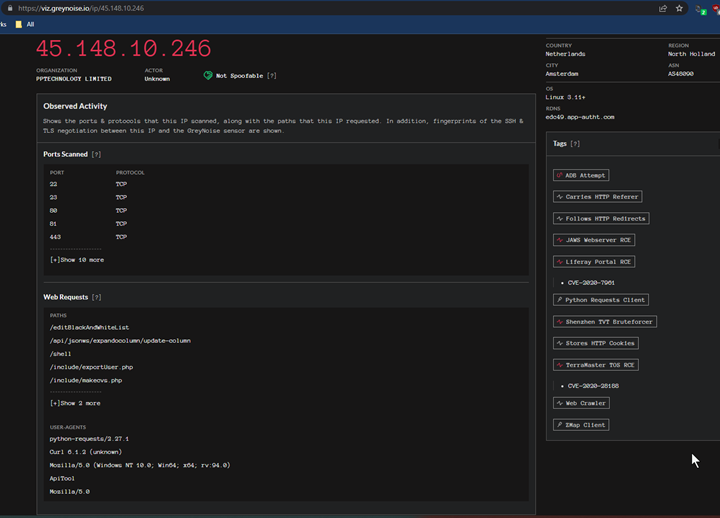This screenshot has height=518, width=720.
Task: Open the Web Requests help [?] tooltip
Action: [x=96, y=297]
